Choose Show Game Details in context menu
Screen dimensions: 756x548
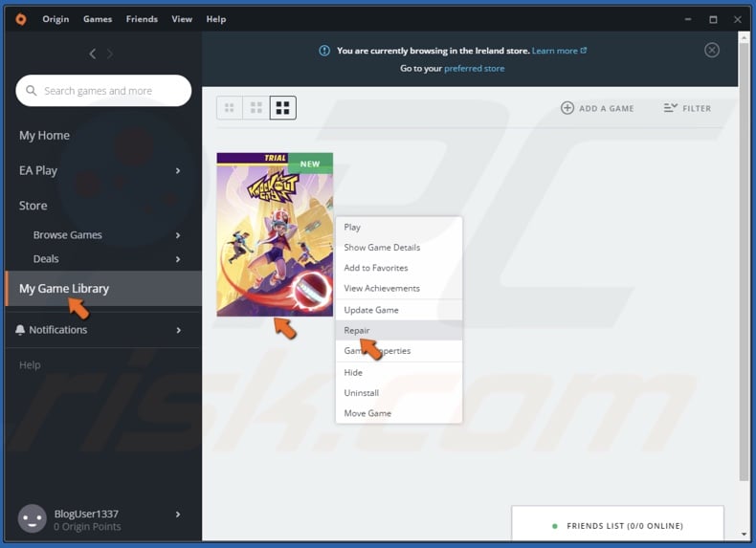tap(399, 248)
